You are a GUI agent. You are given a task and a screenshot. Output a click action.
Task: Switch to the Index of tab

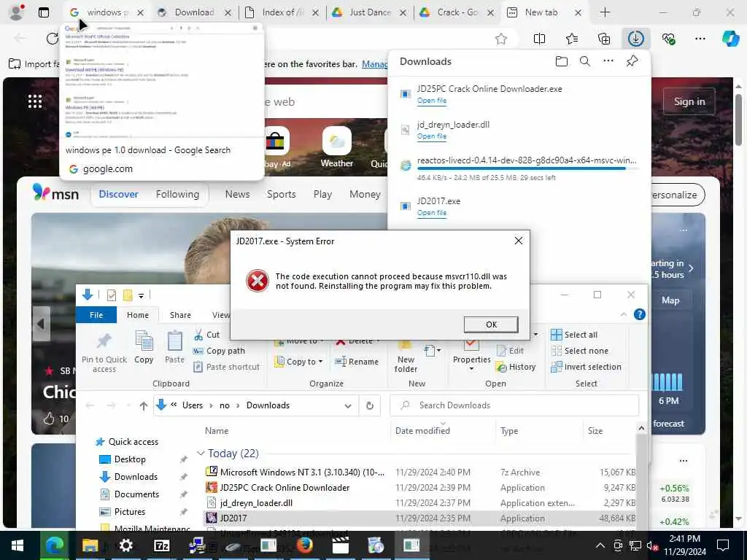[282, 12]
